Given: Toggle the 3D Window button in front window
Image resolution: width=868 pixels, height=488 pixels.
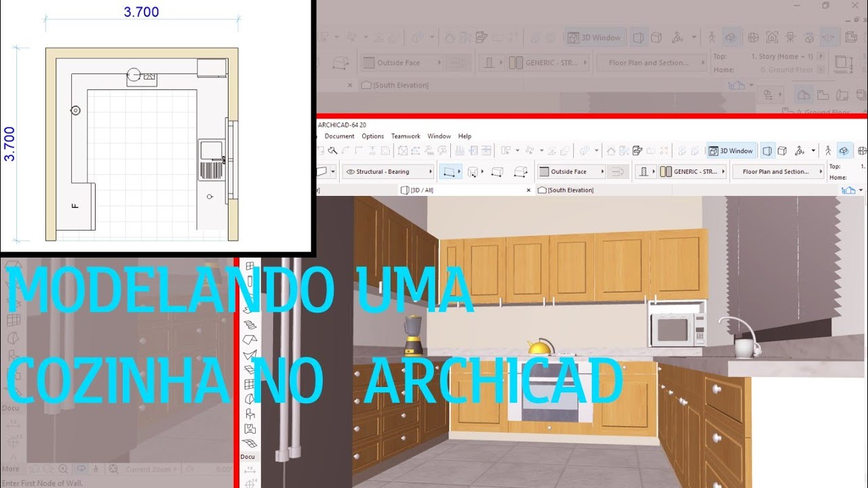Looking at the screenshot, I should [x=731, y=150].
